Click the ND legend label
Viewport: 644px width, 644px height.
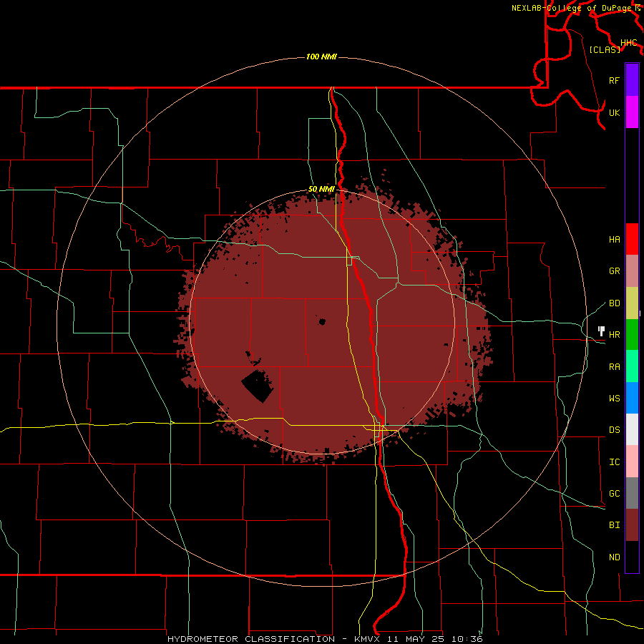click(614, 557)
